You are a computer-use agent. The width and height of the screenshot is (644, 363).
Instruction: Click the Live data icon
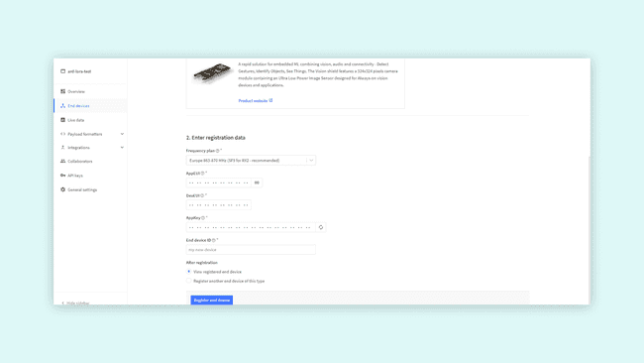pyautogui.click(x=62, y=120)
